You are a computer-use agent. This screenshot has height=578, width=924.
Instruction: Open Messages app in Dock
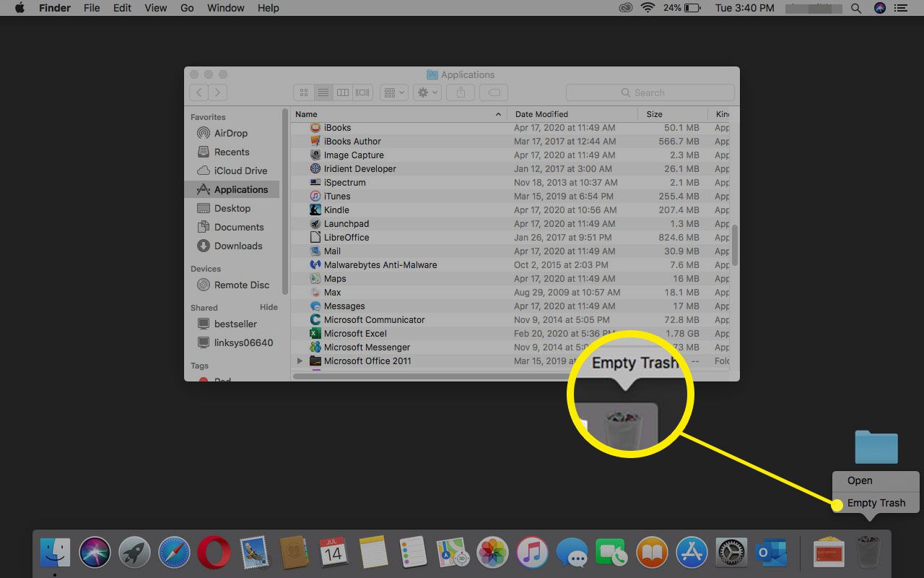[x=572, y=553]
